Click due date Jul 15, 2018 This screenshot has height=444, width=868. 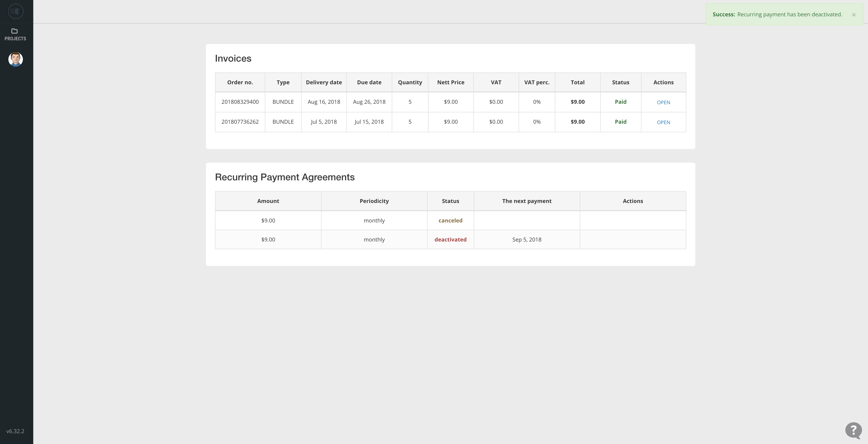369,122
